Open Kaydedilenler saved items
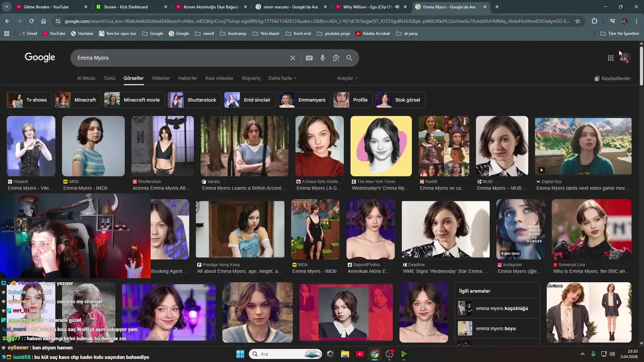Screen dimensions: 644x362 pos(612,78)
